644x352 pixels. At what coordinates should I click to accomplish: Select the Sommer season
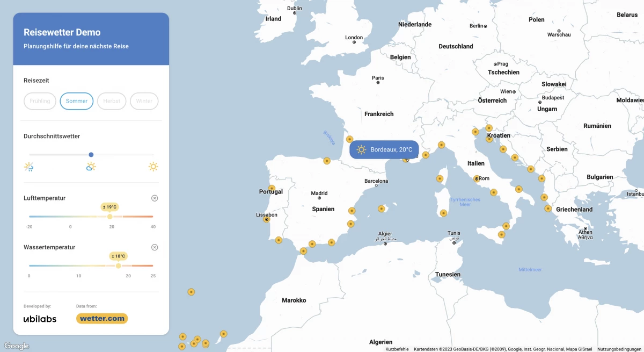(77, 101)
